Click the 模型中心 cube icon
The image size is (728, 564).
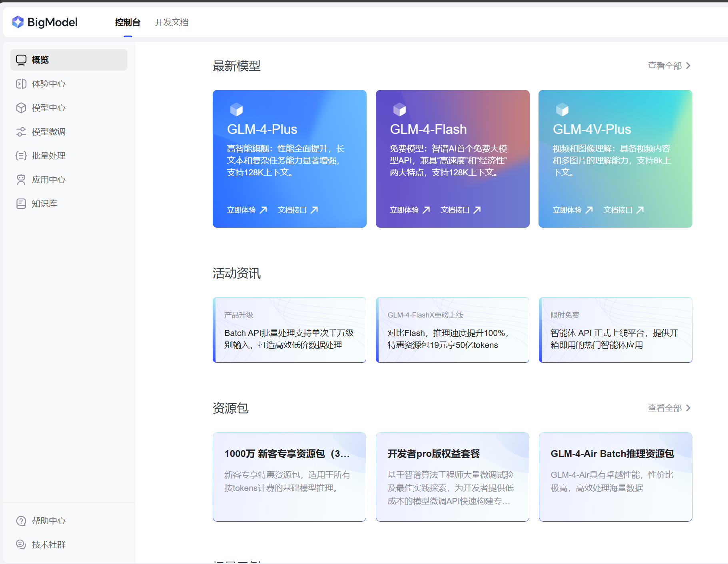21,108
